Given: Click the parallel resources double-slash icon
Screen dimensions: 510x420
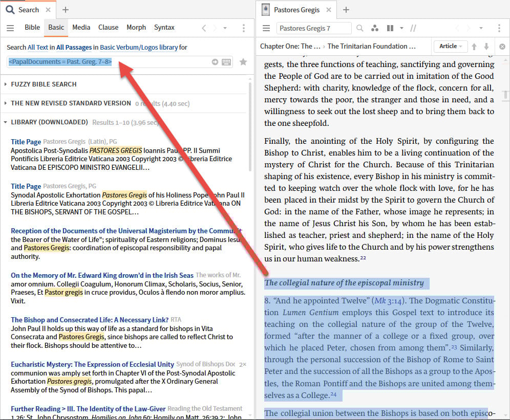Looking at the screenshot, I should pyautogui.click(x=413, y=28).
